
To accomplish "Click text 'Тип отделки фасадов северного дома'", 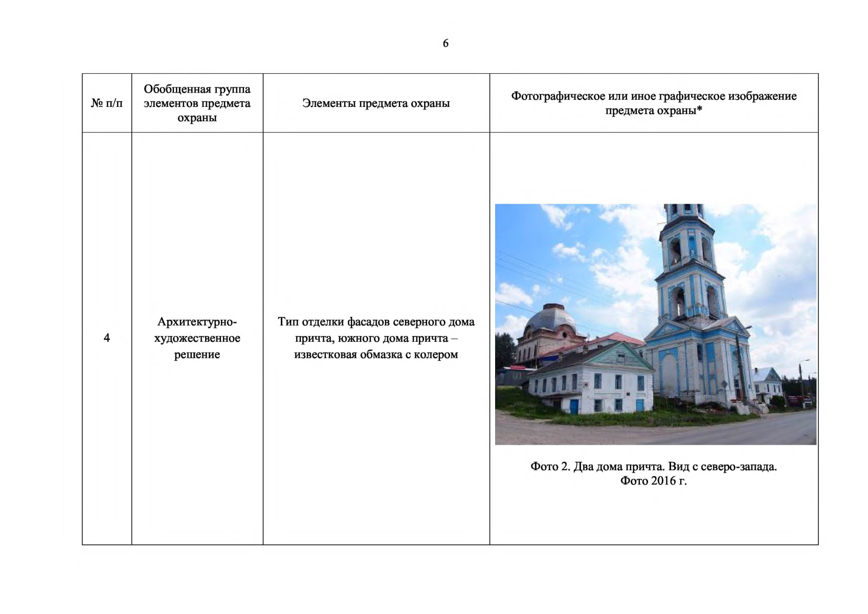I will 376,322.
